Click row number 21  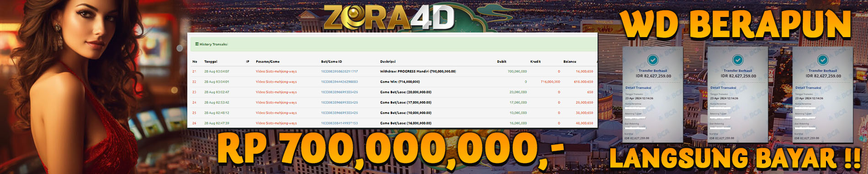(x=194, y=71)
